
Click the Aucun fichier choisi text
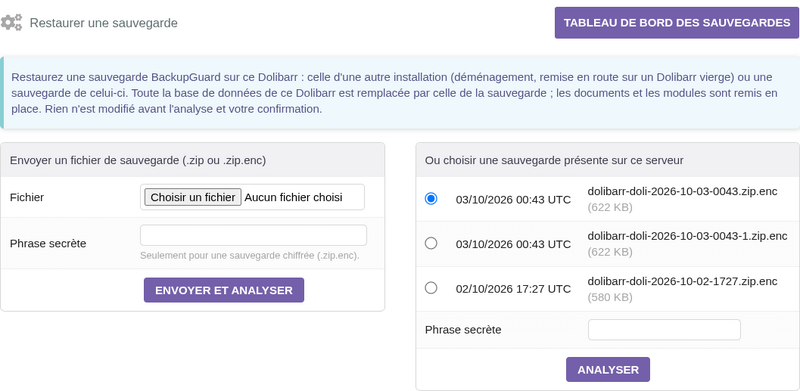[293, 197]
